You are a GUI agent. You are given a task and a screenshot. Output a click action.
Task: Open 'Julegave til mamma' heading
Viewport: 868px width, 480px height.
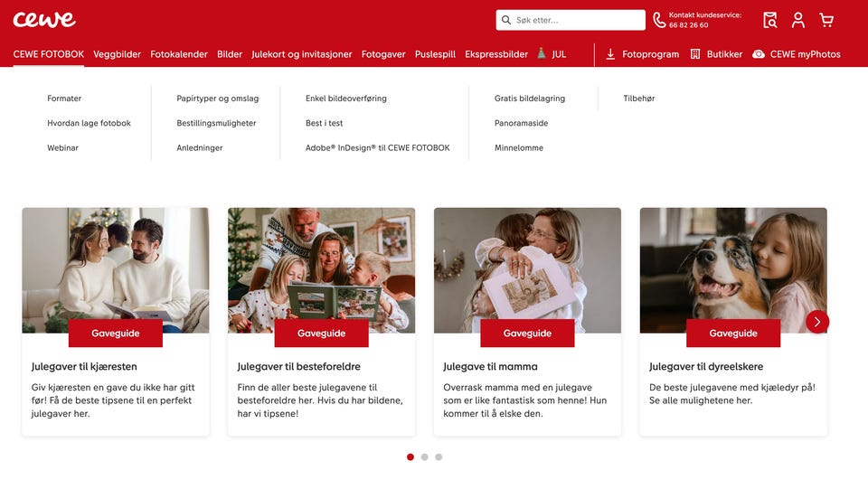tap(490, 366)
